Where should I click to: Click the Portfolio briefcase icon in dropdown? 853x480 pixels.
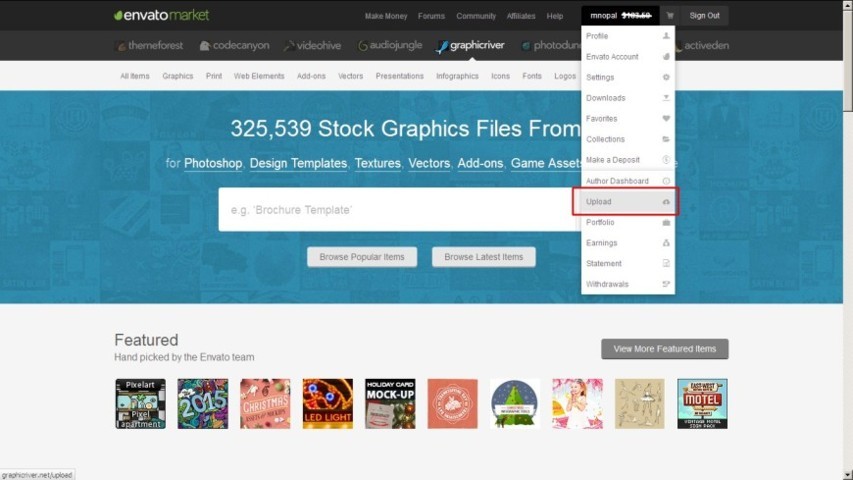click(x=666, y=223)
